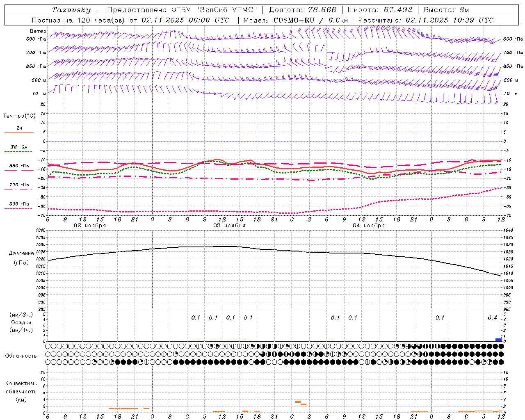The height and width of the screenshot is (420, 525).
Task: Click the highest orange convective cloud bar
Action: [x=298, y=402]
